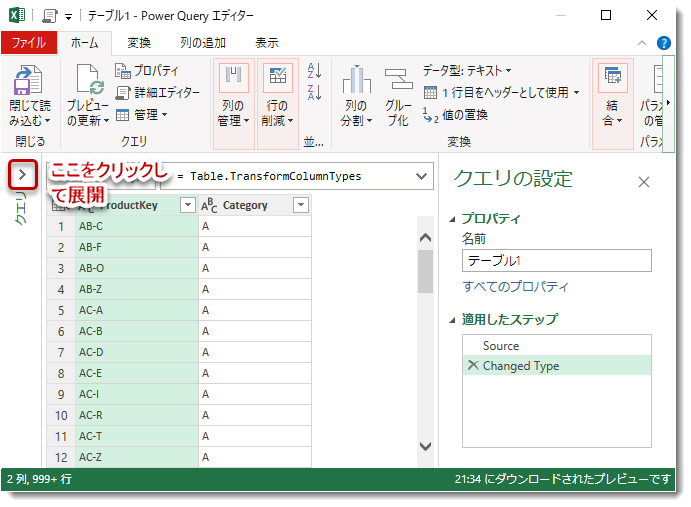Collapse the Applied Steps (適用したステップ) section

coord(452,320)
